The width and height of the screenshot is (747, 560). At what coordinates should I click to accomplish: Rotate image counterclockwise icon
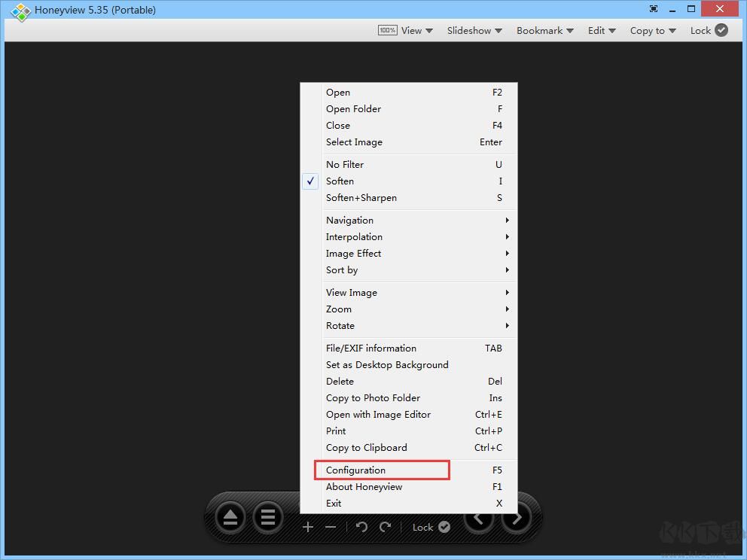[x=361, y=527]
